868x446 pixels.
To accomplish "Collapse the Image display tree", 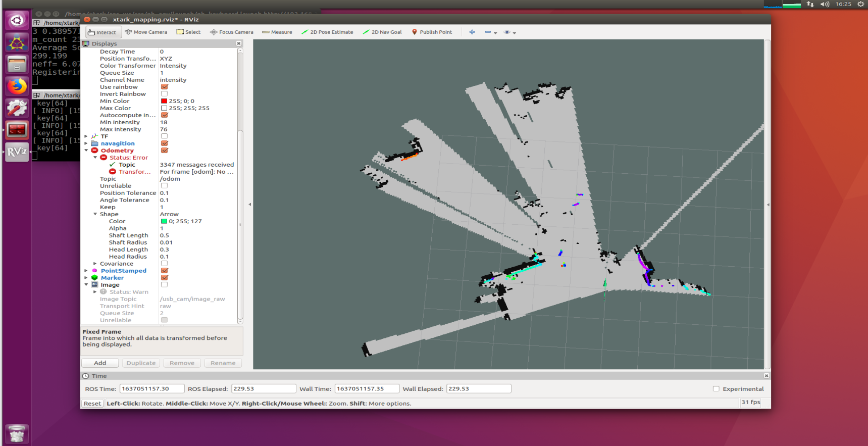I will (86, 285).
